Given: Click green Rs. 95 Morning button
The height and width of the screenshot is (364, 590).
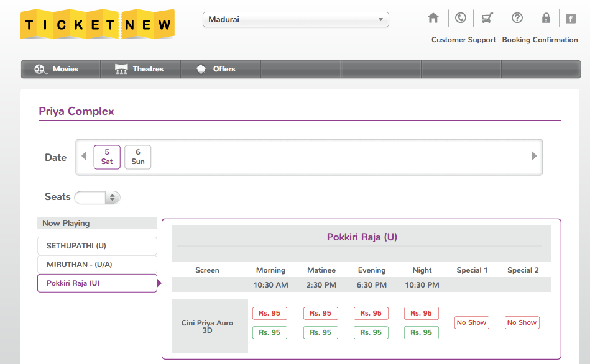Looking at the screenshot, I should [269, 332].
